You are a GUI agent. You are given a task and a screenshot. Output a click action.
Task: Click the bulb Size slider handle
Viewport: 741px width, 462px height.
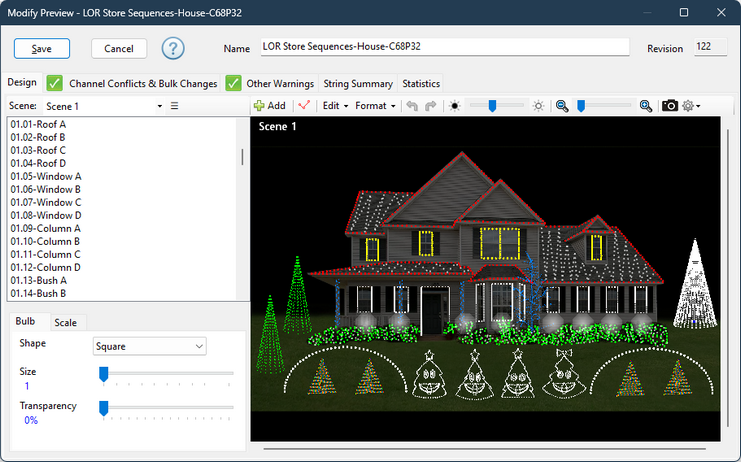click(103, 374)
